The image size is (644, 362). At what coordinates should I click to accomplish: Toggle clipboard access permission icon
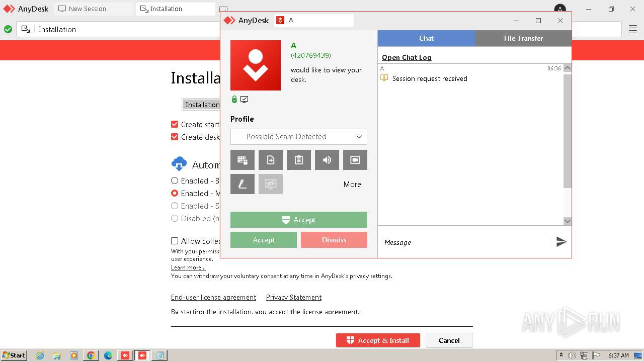(x=299, y=160)
